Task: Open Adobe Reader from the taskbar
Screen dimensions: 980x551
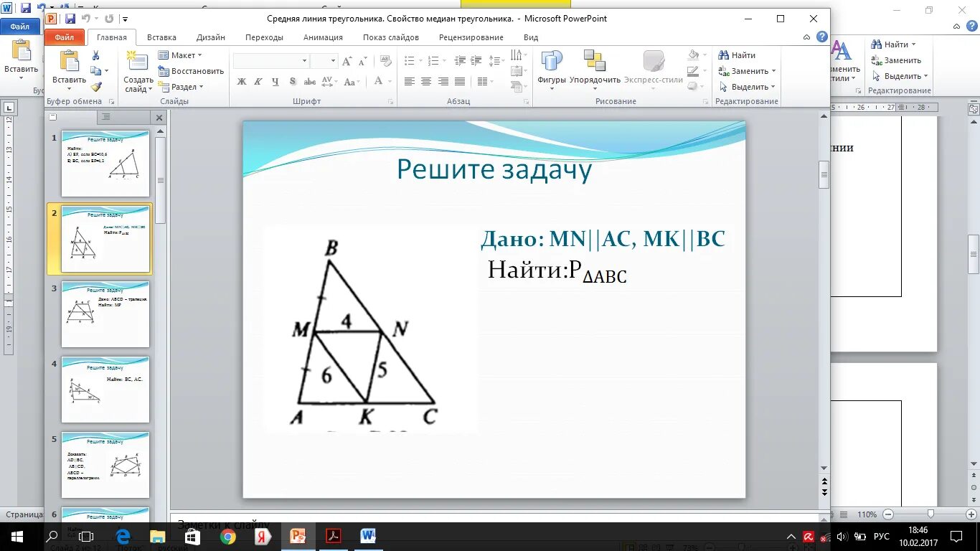Action: 333,536
